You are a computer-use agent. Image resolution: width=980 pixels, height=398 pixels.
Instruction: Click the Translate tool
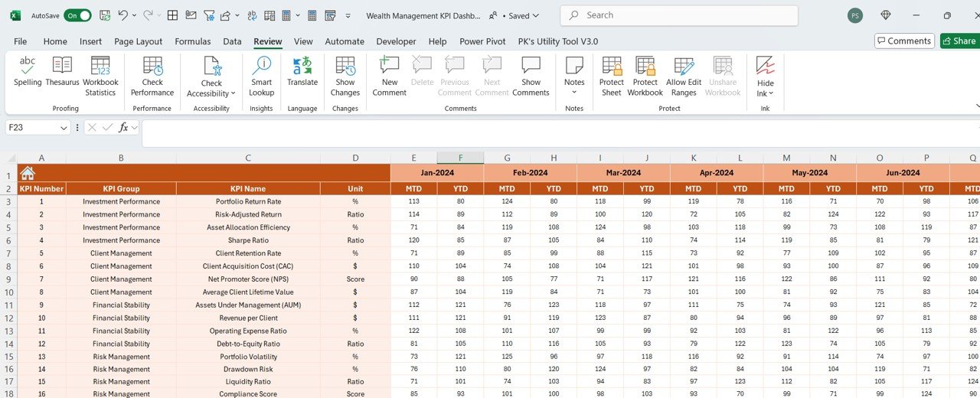(302, 70)
